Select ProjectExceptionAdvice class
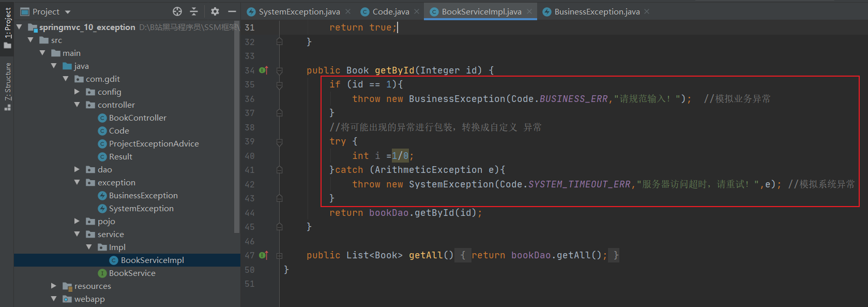This screenshot has height=307, width=868. pyautogui.click(x=148, y=143)
